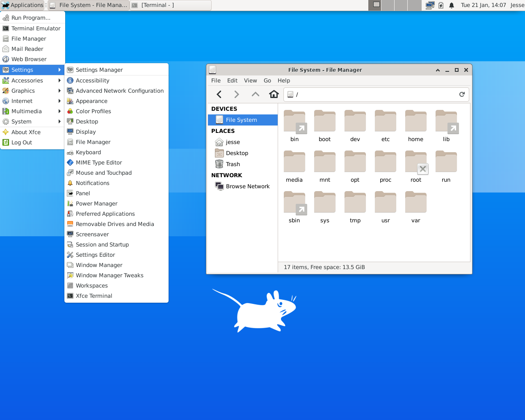Select Browse Network in the sidebar
The height and width of the screenshot is (420, 525).
[x=243, y=186]
